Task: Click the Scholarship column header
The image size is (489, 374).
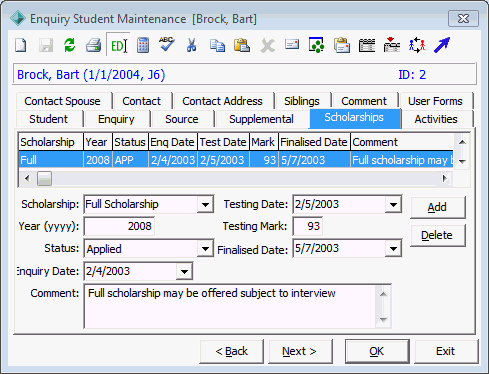Action: 51,142
